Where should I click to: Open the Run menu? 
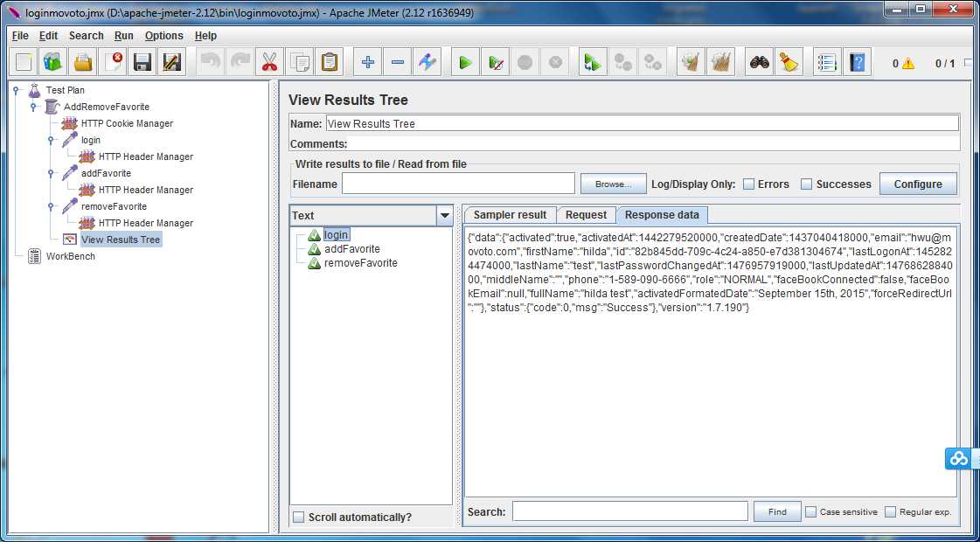pos(124,36)
